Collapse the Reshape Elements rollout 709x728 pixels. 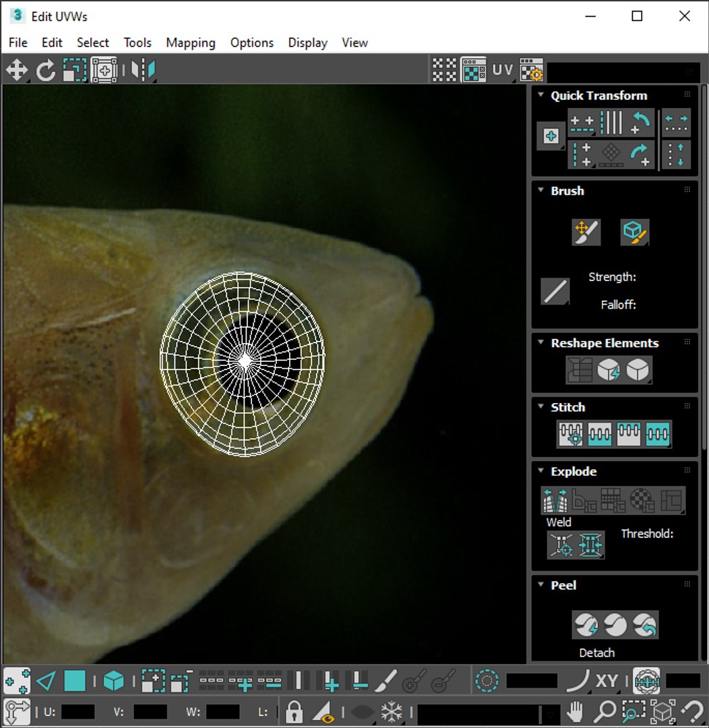pyautogui.click(x=541, y=342)
